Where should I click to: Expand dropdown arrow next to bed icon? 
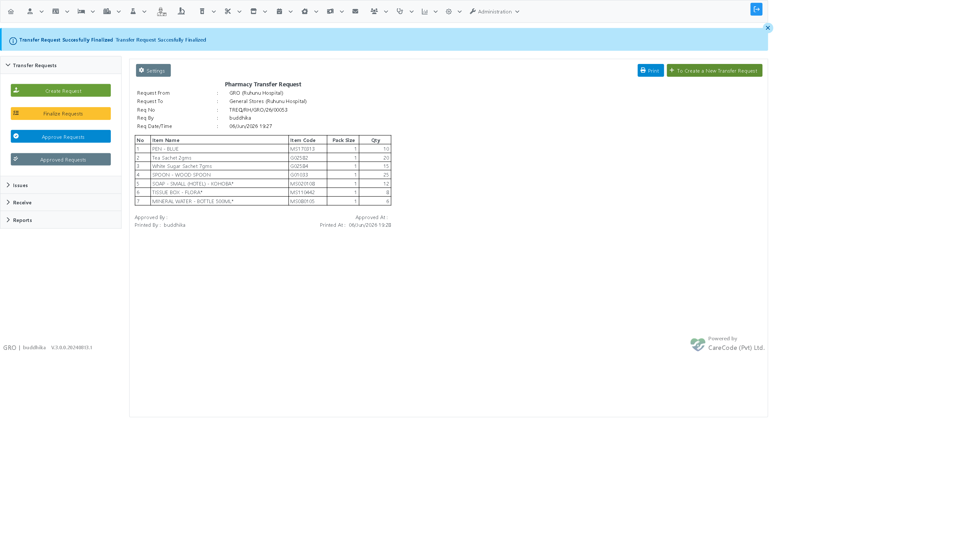(93, 12)
